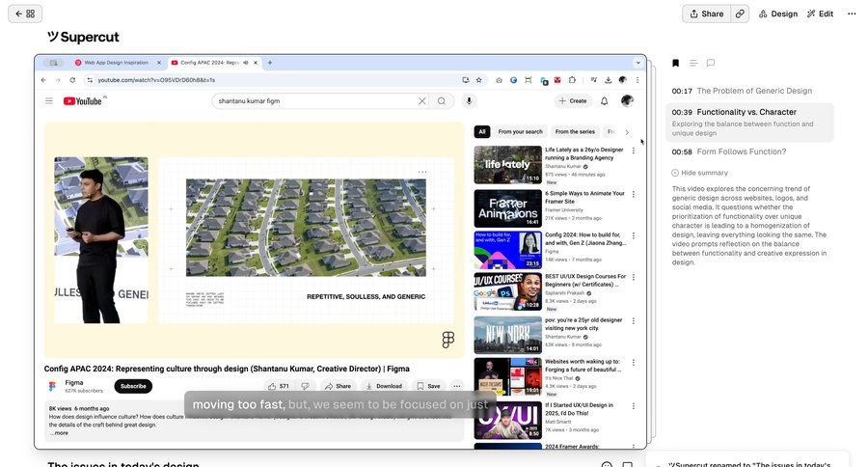Screen dimensions: 868x467
Task: Click the tab search chevron in browser
Action: pos(637,63)
